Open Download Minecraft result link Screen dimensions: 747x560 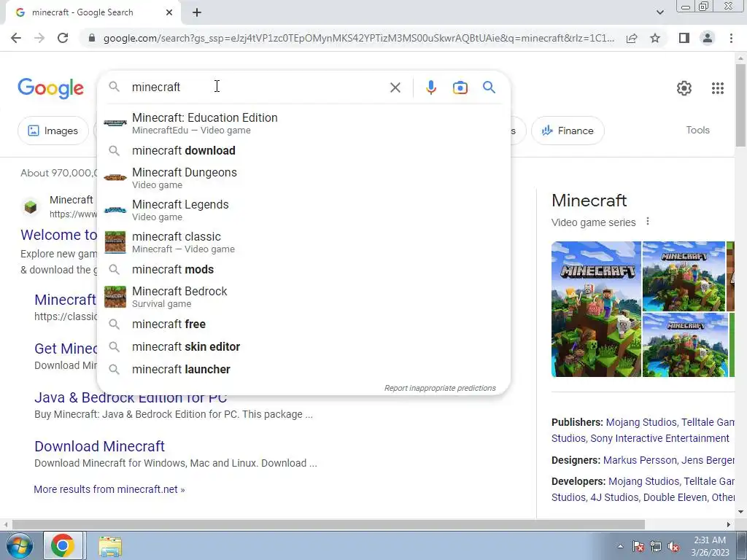tap(99, 446)
